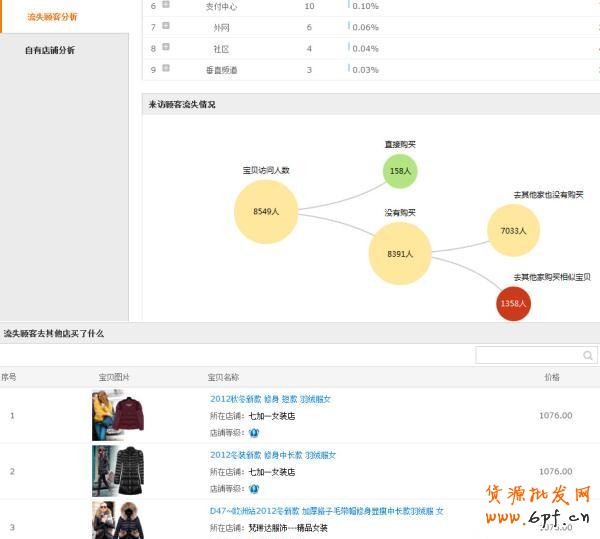Open 2012冬装新款 修身中长款 羽绒服 link
Viewport: 600px width, 539px height.
[272, 455]
